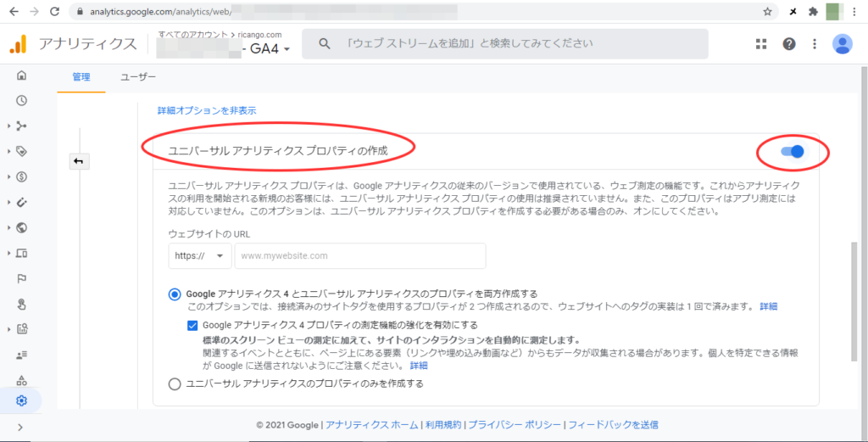Viewport: 868px width, 442px height.
Task: Open the Help question mark icon
Action: pyautogui.click(x=789, y=44)
